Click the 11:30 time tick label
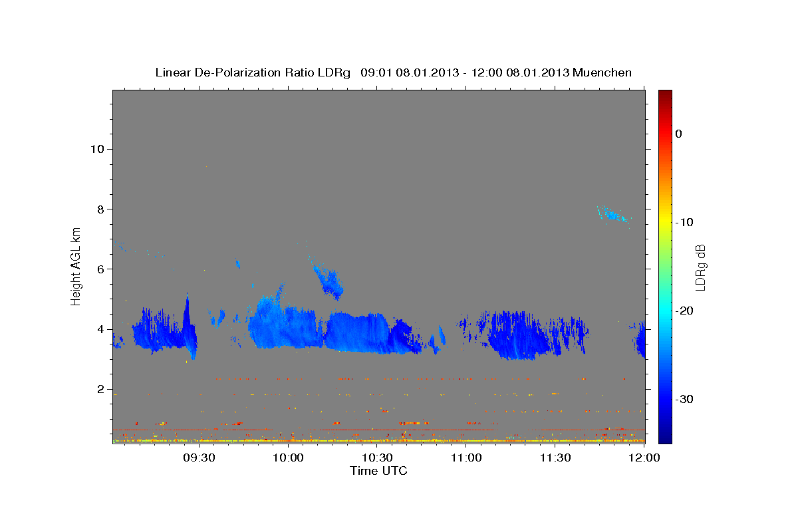This screenshot has width=798, height=532. (555, 457)
